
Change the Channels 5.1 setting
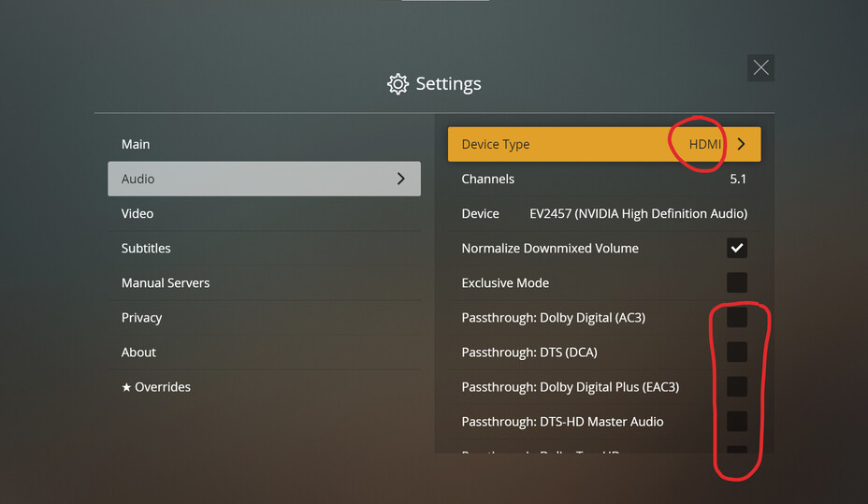point(738,179)
